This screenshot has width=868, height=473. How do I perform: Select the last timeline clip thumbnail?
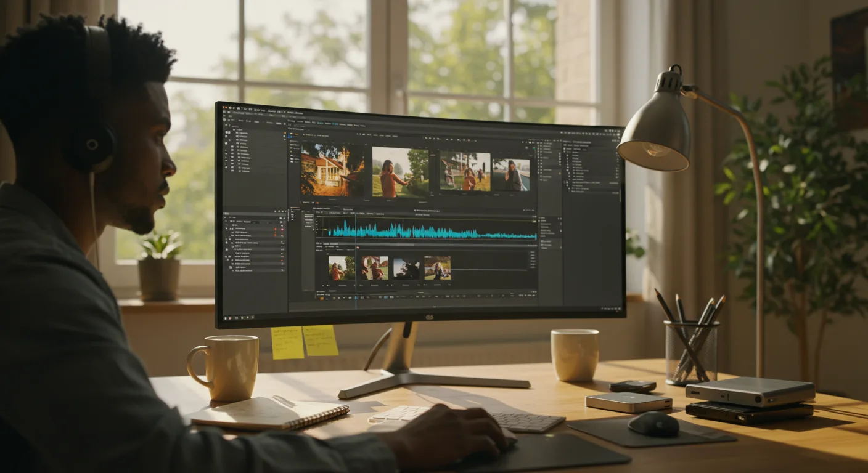click(437, 269)
